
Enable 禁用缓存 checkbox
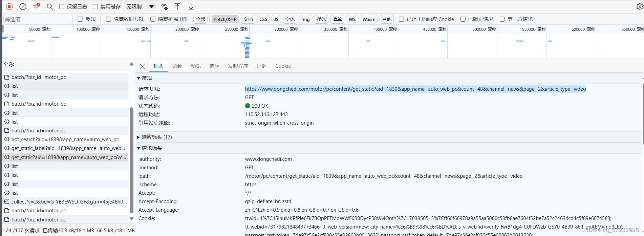(95, 6)
